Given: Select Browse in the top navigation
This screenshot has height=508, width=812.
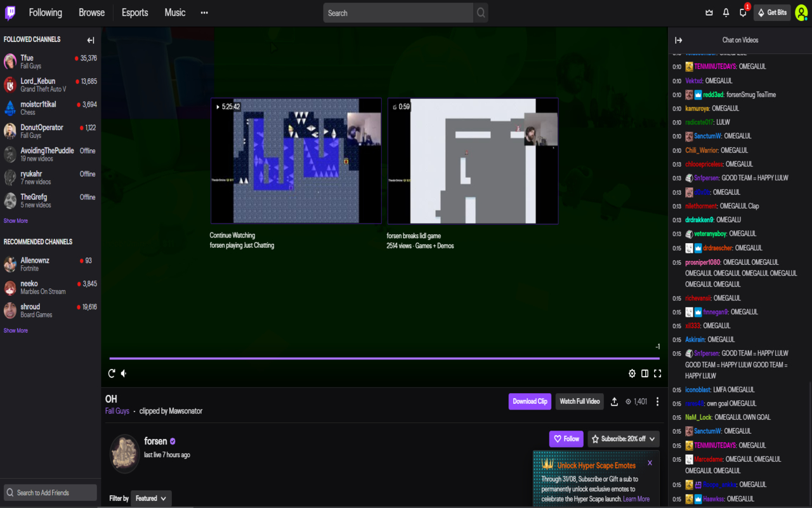Looking at the screenshot, I should (x=91, y=12).
